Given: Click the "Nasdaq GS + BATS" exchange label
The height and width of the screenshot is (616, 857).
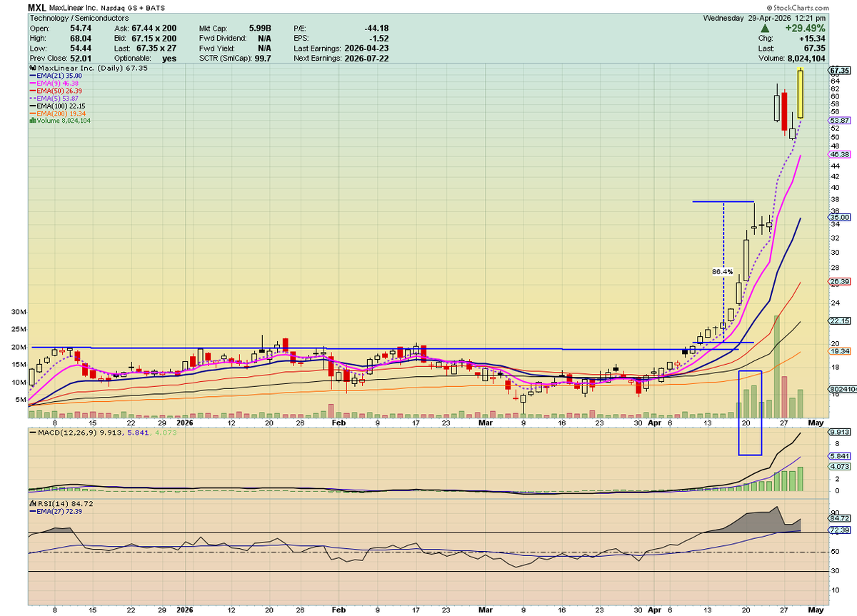Looking at the screenshot, I should click(x=132, y=8).
